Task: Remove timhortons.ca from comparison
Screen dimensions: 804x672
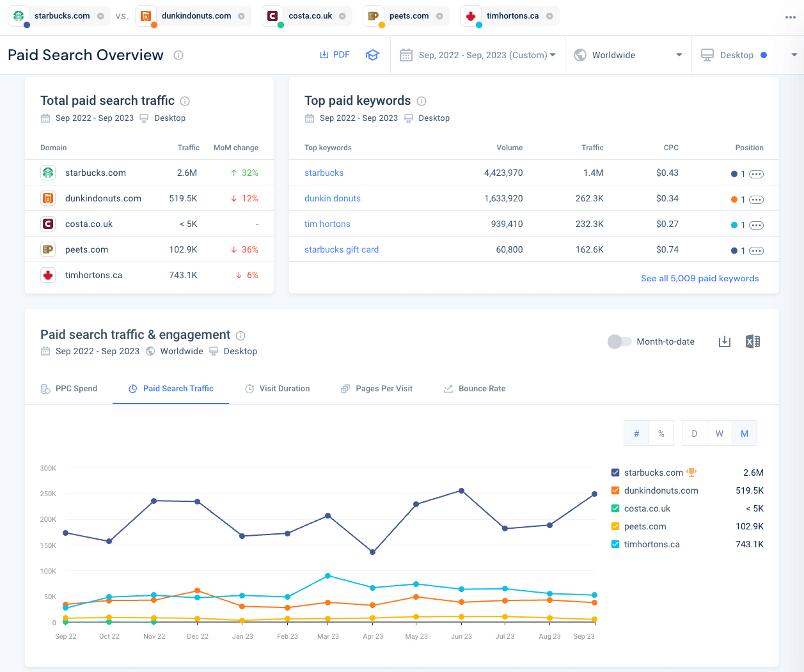Action: 549,16
